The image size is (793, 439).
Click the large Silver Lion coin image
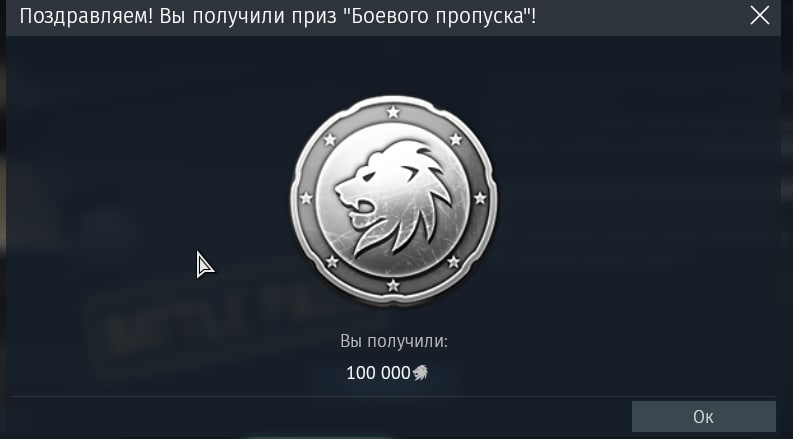click(393, 199)
